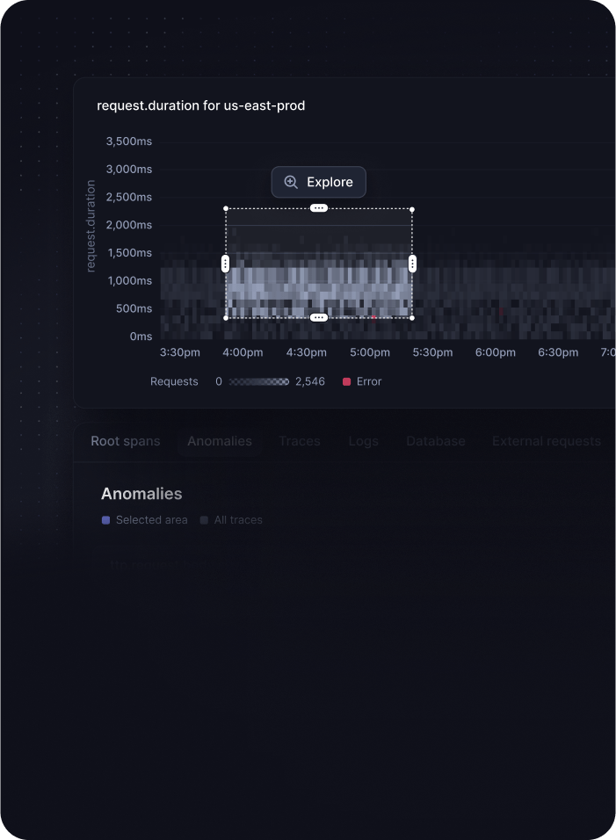Image resolution: width=616 pixels, height=840 pixels.
Task: Click the Requests density gradient scale
Action: pos(258,381)
